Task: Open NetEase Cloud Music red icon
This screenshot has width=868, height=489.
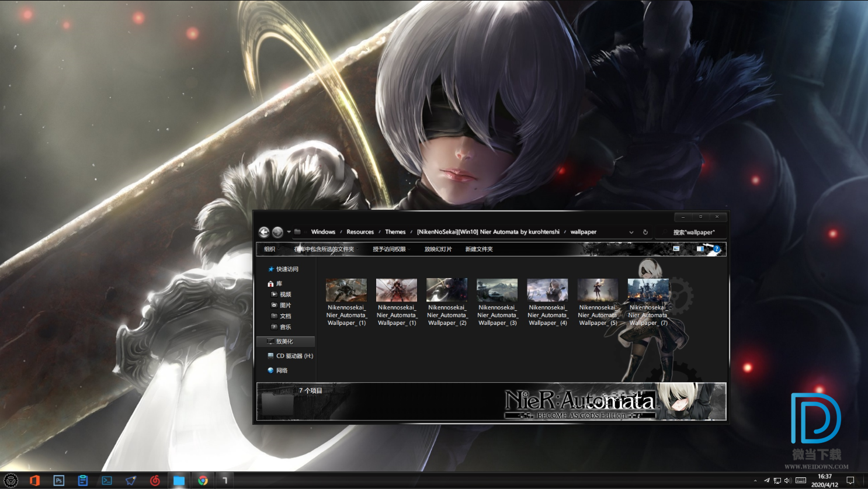Action: tap(155, 480)
